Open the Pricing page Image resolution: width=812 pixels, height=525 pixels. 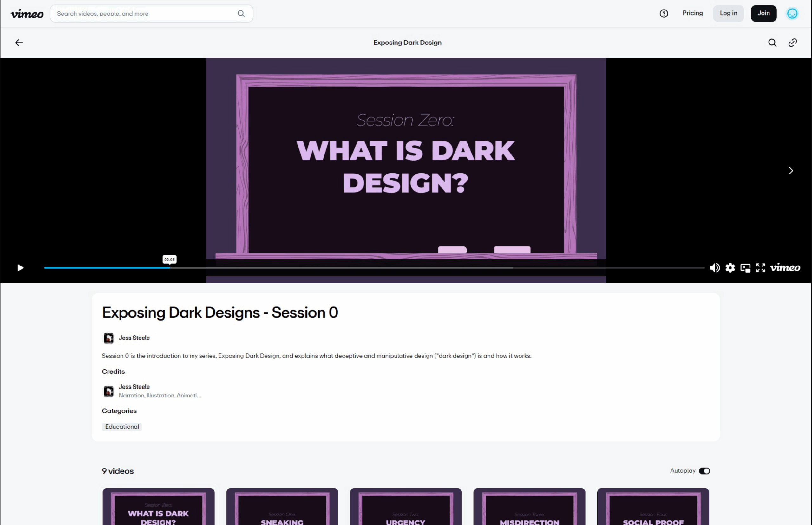(x=692, y=13)
